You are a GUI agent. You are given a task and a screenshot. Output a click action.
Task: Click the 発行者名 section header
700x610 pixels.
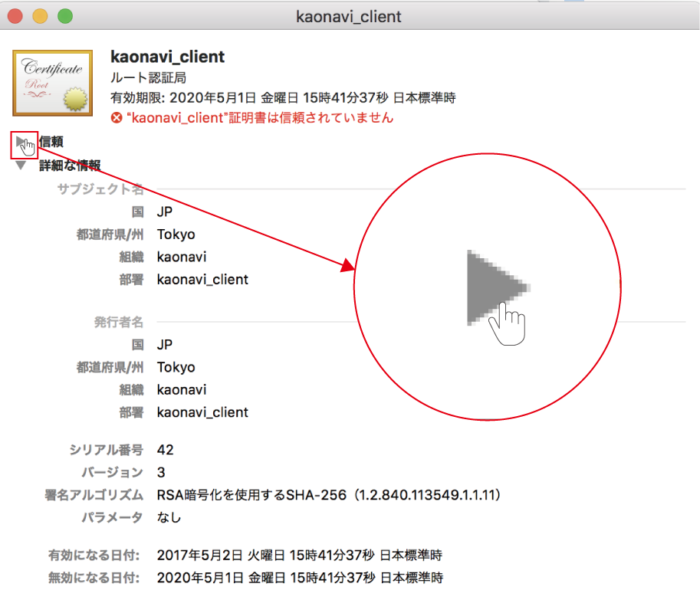coord(119,322)
